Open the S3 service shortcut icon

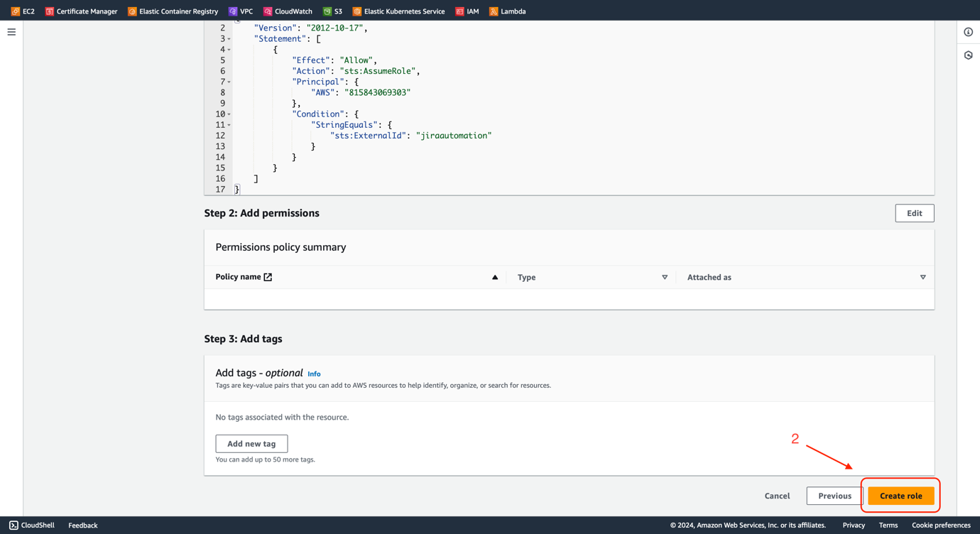click(x=327, y=11)
